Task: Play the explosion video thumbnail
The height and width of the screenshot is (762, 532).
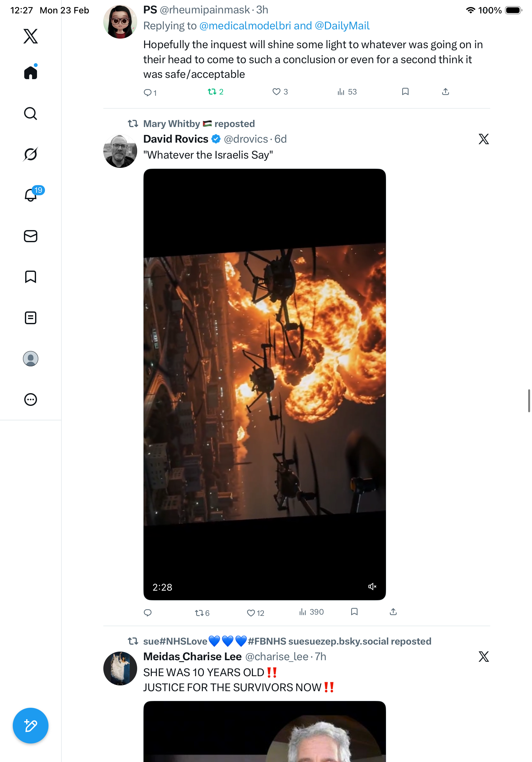Action: (264, 384)
